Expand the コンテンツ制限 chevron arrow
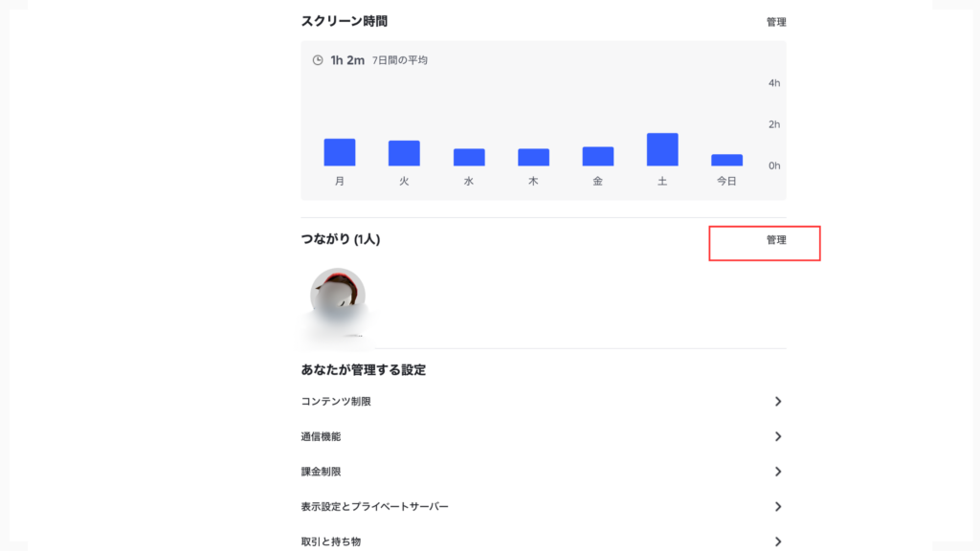Screen dimensions: 980x551 (778, 402)
